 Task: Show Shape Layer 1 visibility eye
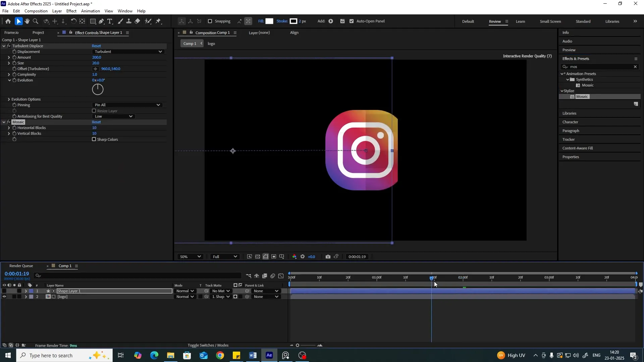[x=4, y=291]
